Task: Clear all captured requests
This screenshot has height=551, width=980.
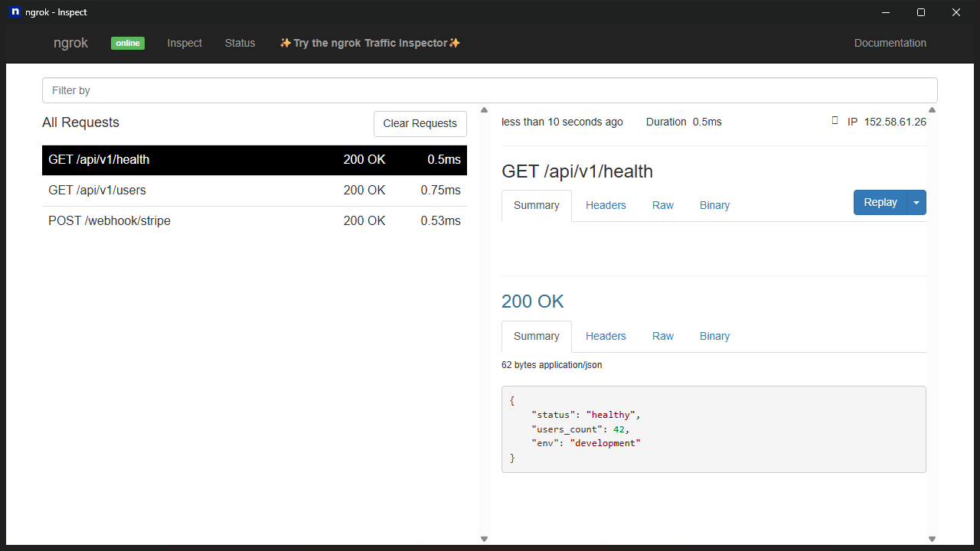Action: coord(420,123)
